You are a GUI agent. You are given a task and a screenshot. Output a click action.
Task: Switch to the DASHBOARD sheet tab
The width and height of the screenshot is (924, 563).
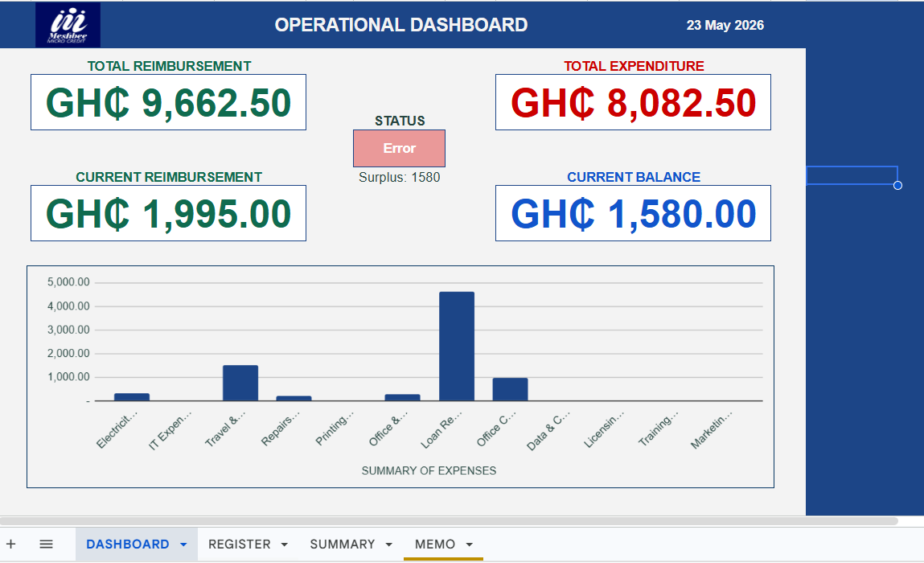[127, 545]
